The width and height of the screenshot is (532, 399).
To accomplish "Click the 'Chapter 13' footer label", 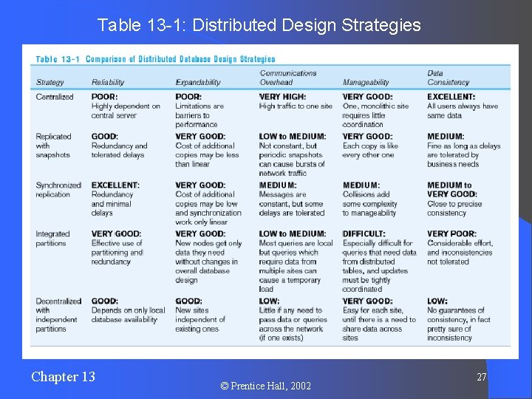I will (63, 377).
